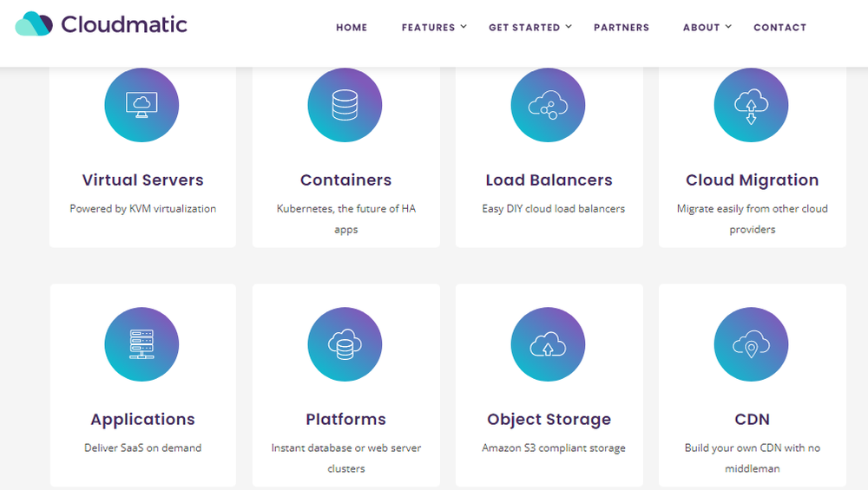
Task: Open the Applications heading
Action: tap(143, 420)
